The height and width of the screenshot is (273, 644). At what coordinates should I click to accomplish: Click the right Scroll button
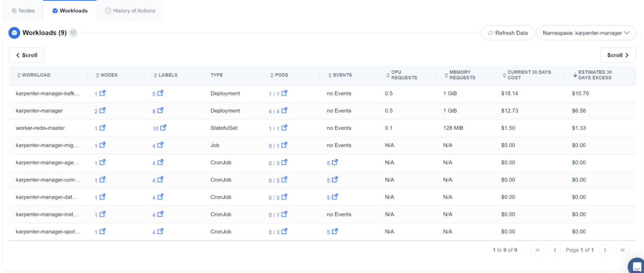[618, 55]
